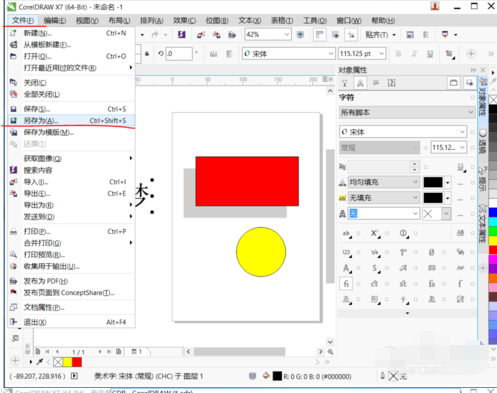Open the 文本 (Text) menu
This screenshot has height=393, width=497.
[x=249, y=21]
